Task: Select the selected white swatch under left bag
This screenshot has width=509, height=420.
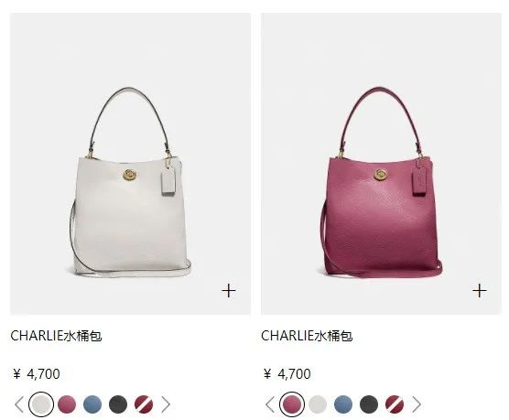Action: coord(41,404)
